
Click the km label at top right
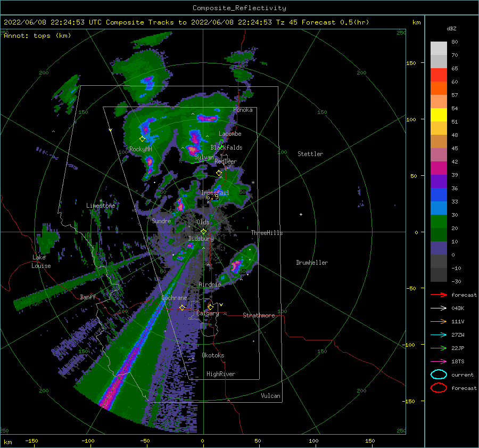coord(416,22)
